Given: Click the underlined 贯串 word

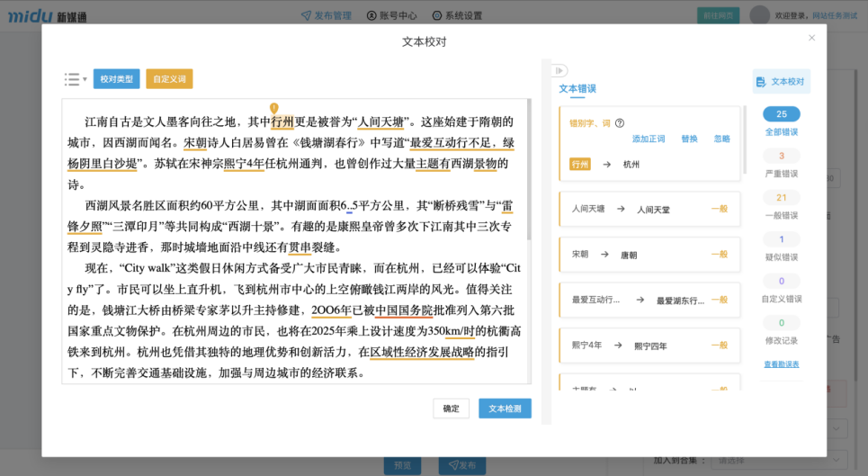Looking at the screenshot, I should 300,247.
